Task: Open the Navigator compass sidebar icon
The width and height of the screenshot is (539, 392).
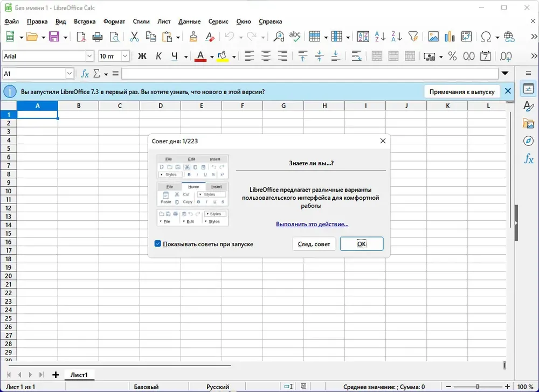Action: point(528,141)
